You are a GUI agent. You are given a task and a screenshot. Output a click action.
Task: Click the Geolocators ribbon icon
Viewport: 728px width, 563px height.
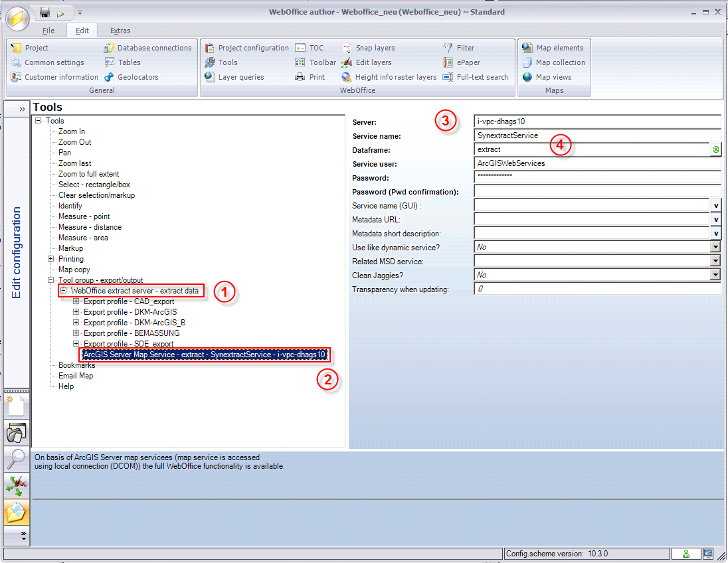110,77
